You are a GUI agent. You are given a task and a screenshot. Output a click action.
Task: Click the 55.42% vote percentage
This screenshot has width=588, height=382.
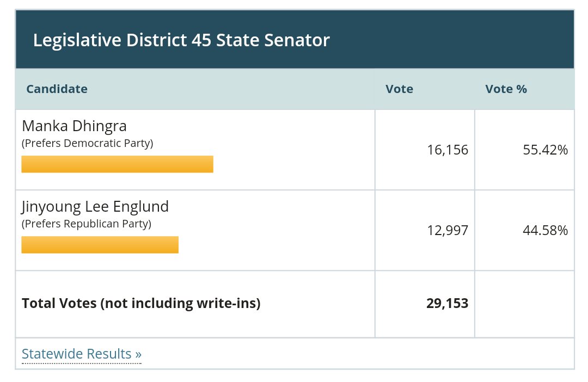tap(545, 150)
